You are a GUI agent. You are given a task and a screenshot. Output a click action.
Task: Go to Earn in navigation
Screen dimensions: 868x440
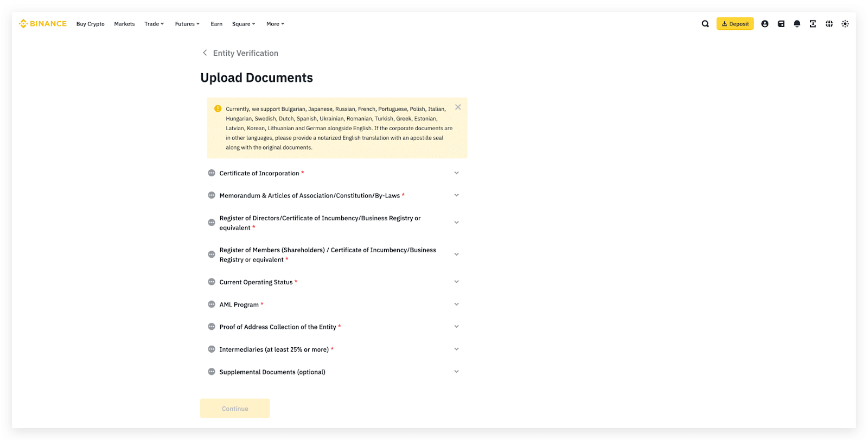[216, 24]
